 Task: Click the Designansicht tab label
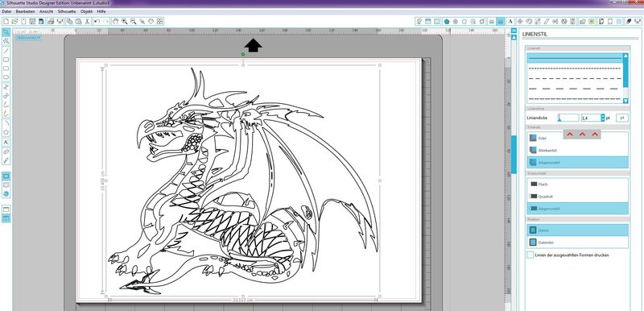[29, 38]
